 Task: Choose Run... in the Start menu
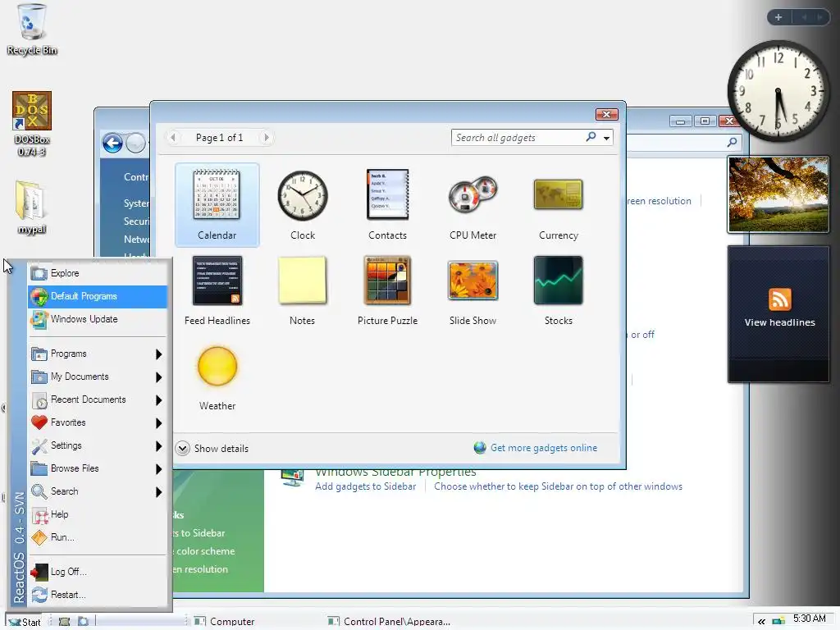coord(98,538)
